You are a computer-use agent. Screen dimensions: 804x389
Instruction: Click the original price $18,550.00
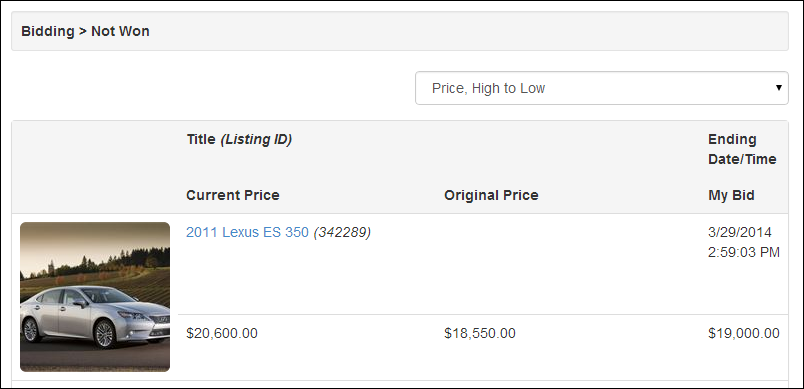tap(480, 334)
